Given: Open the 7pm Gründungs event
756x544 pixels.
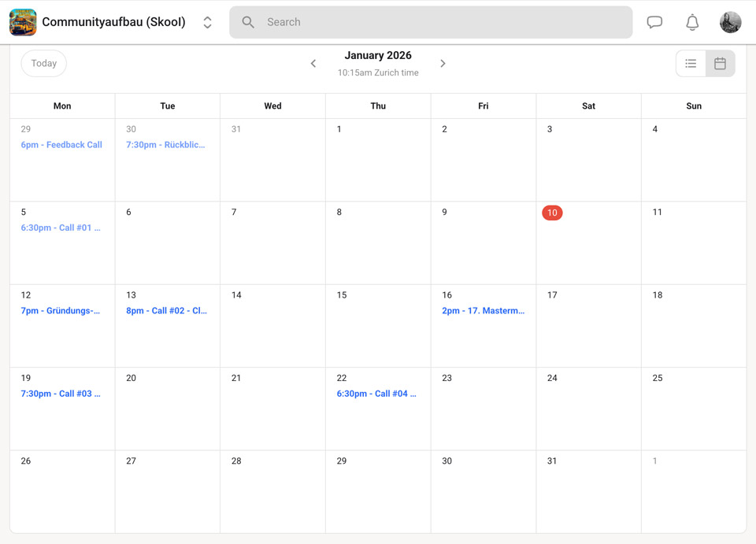Looking at the screenshot, I should 61,311.
